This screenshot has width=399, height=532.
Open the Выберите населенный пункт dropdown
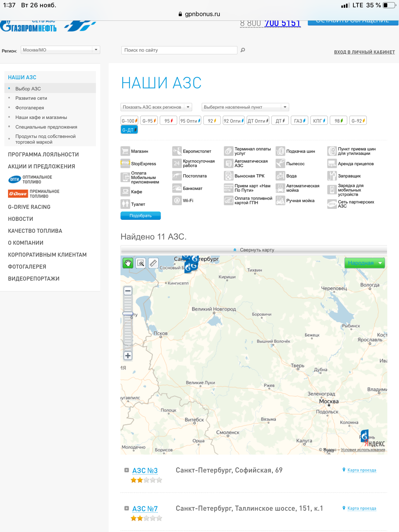245,107
